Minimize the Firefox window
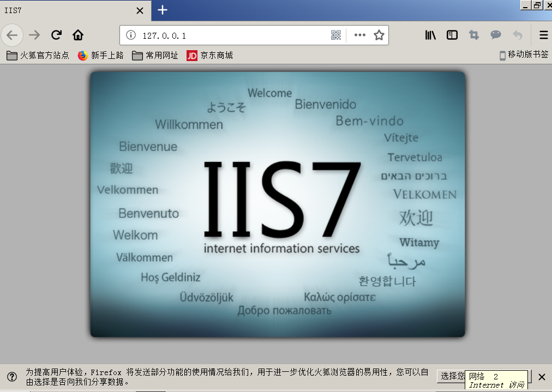The height and width of the screenshot is (392, 552). [526, 5]
